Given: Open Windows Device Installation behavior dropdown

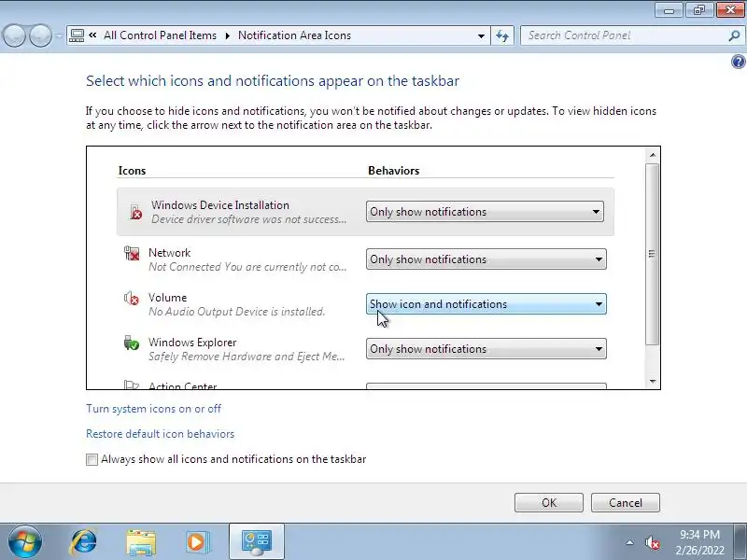Looking at the screenshot, I should [485, 212].
